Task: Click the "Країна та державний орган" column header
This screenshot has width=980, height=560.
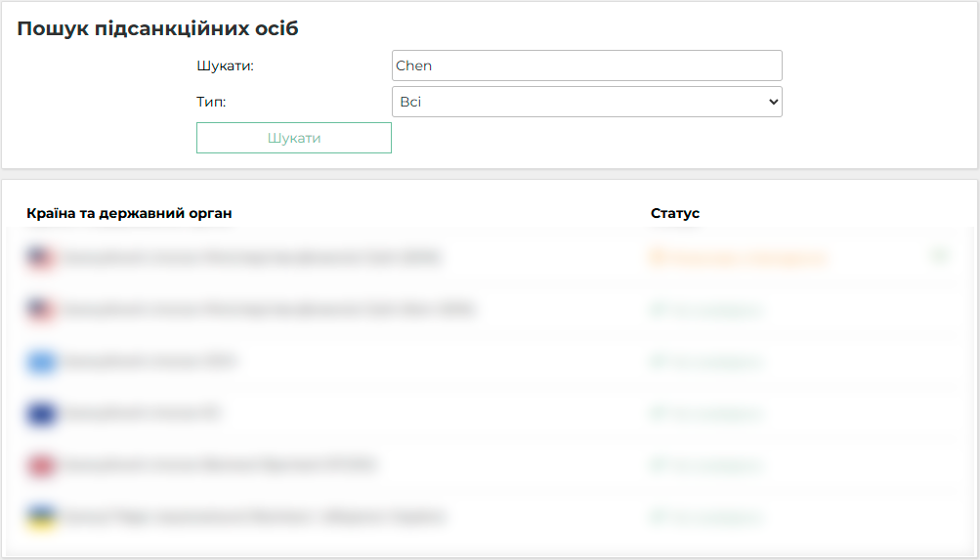Action: click(130, 213)
